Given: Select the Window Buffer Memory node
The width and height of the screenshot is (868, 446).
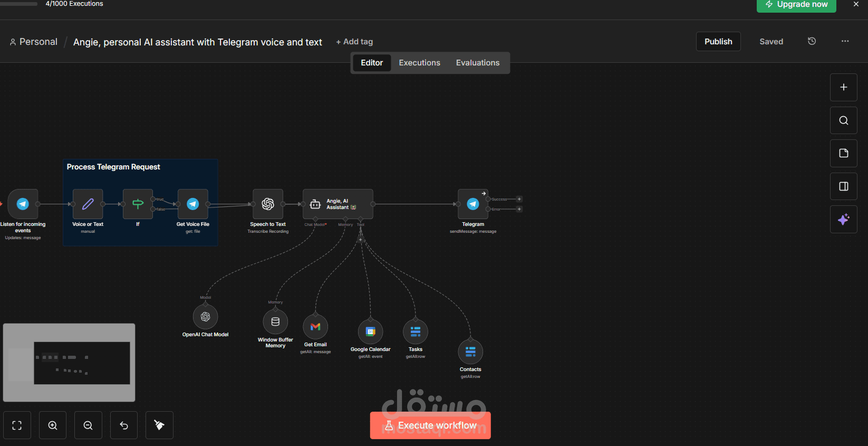Looking at the screenshot, I should [275, 321].
